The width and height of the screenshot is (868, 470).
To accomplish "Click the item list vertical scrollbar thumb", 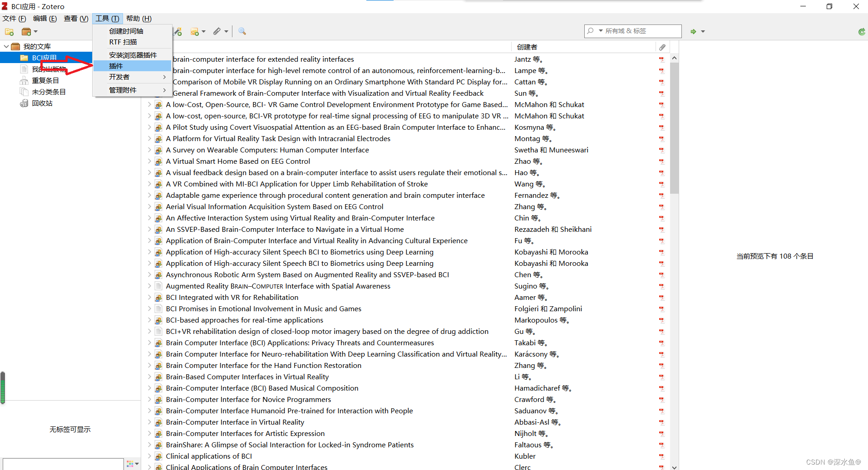I will 674,128.
